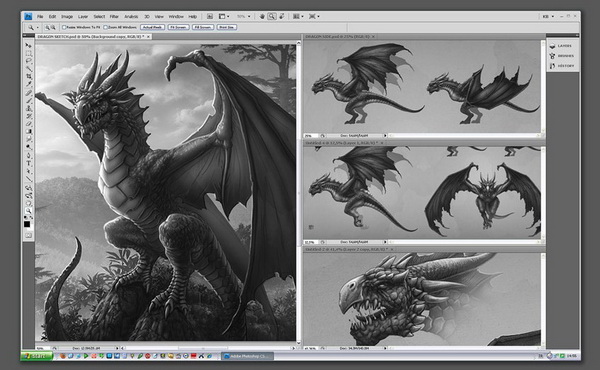Open Zoom tool preset picker arrow

38,28
